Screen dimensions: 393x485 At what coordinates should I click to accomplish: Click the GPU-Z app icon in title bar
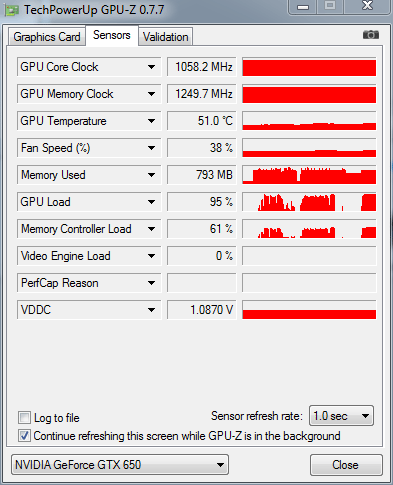(x=12, y=10)
